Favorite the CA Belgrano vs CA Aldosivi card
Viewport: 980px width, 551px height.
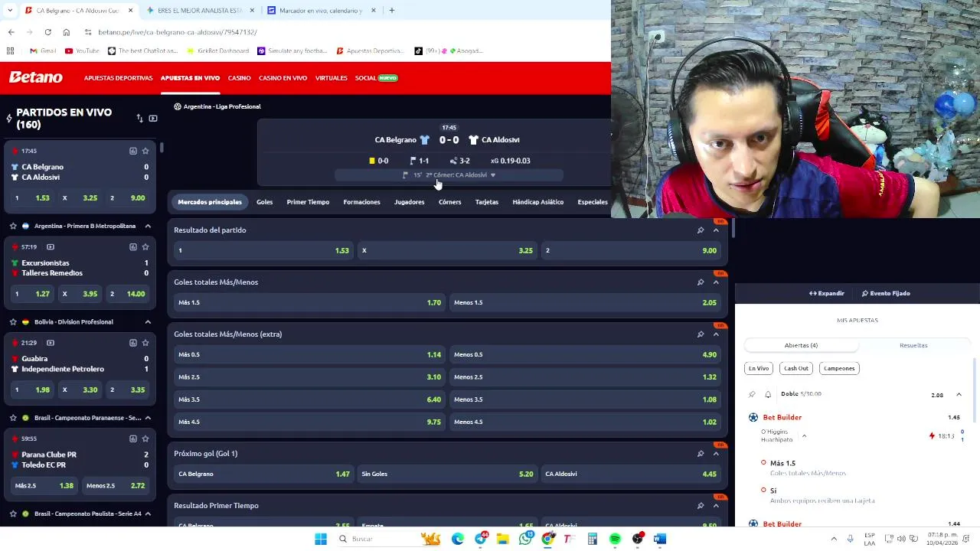coord(145,151)
